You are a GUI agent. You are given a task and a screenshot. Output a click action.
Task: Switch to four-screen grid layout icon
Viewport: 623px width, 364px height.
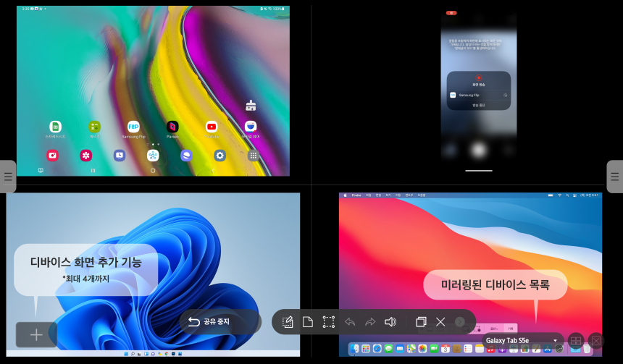576,341
